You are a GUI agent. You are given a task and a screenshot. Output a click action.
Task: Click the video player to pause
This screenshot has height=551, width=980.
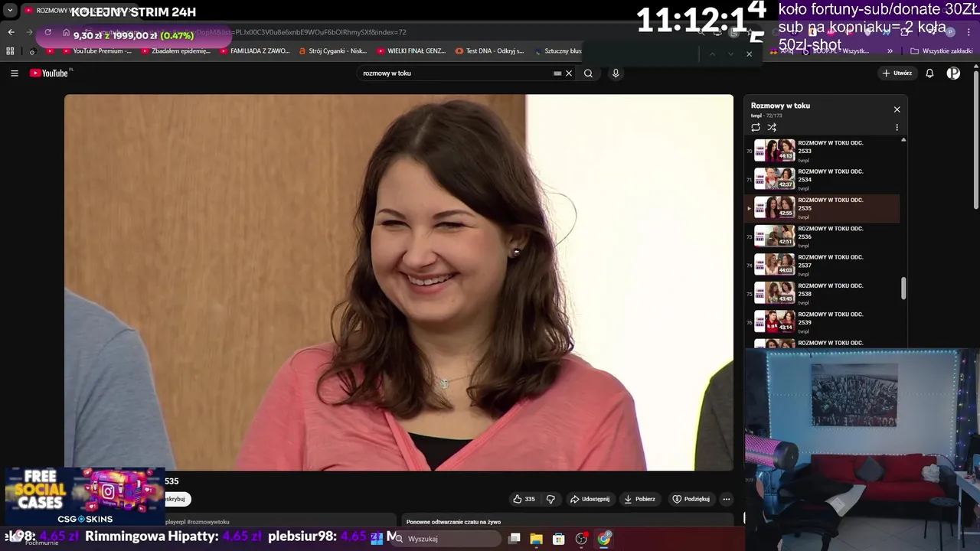coord(399,282)
